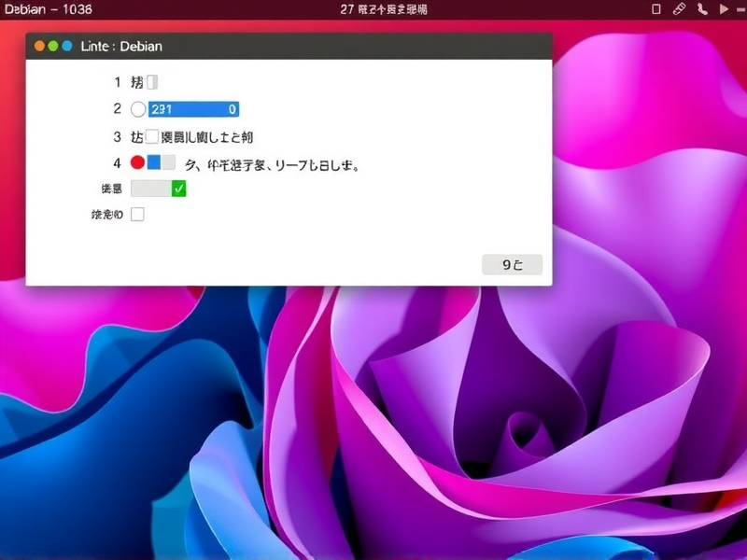Select the radio button next to item 2
This screenshot has width=747, height=560.
(x=136, y=108)
